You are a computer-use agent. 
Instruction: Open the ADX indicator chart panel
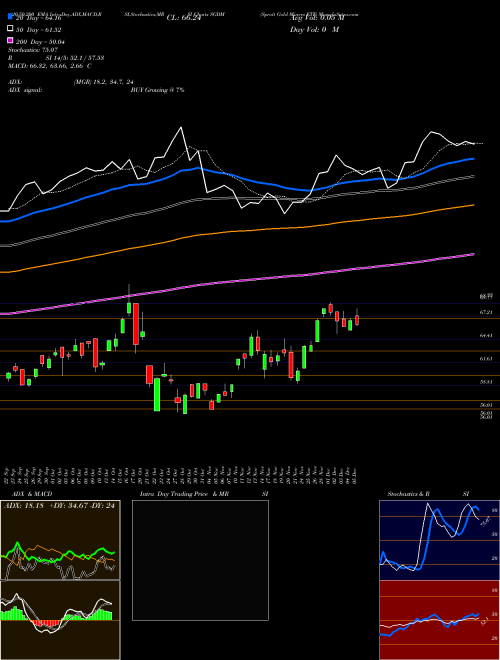[x=60, y=540]
